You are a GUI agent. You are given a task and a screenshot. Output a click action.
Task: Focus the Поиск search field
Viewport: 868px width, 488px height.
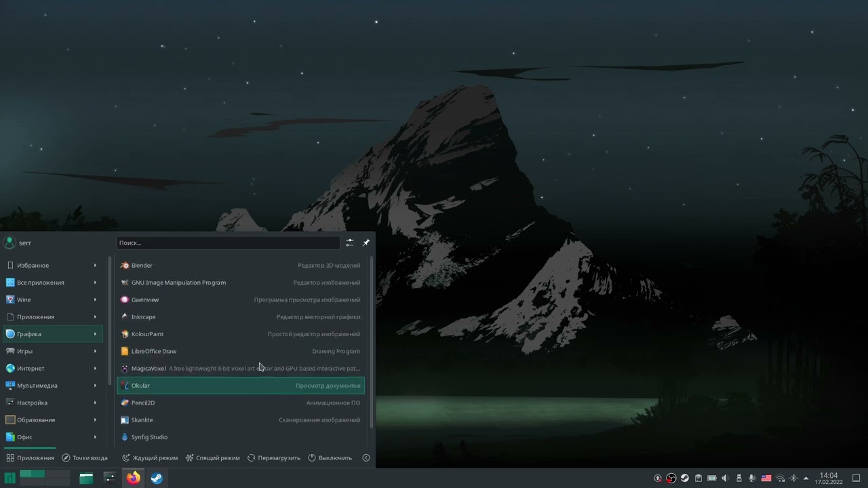[228, 243]
